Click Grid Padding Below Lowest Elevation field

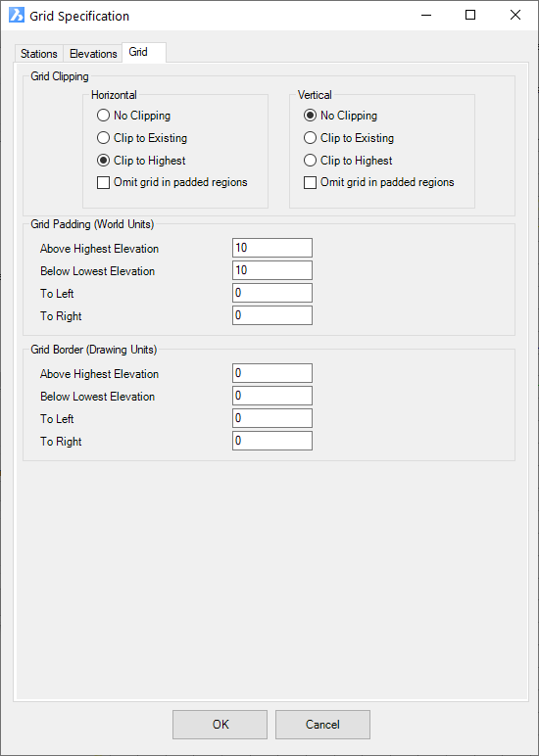(272, 270)
